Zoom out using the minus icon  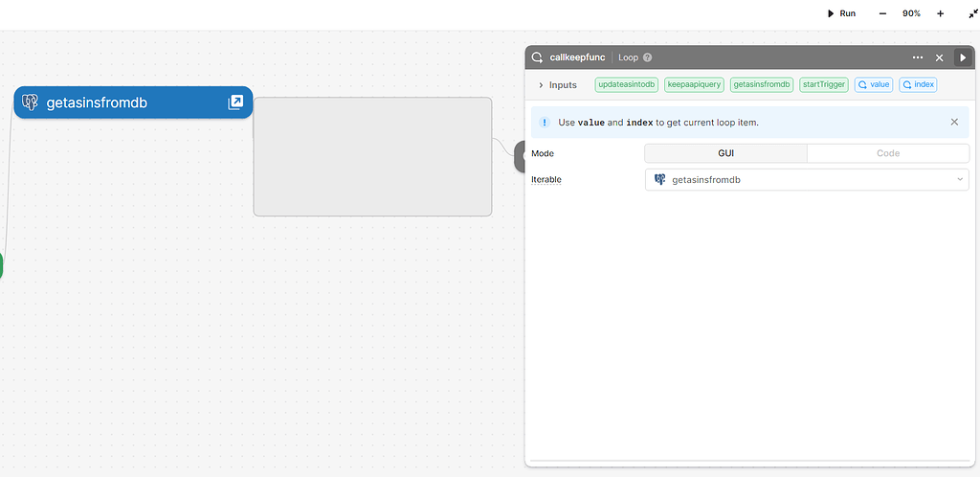pos(882,13)
